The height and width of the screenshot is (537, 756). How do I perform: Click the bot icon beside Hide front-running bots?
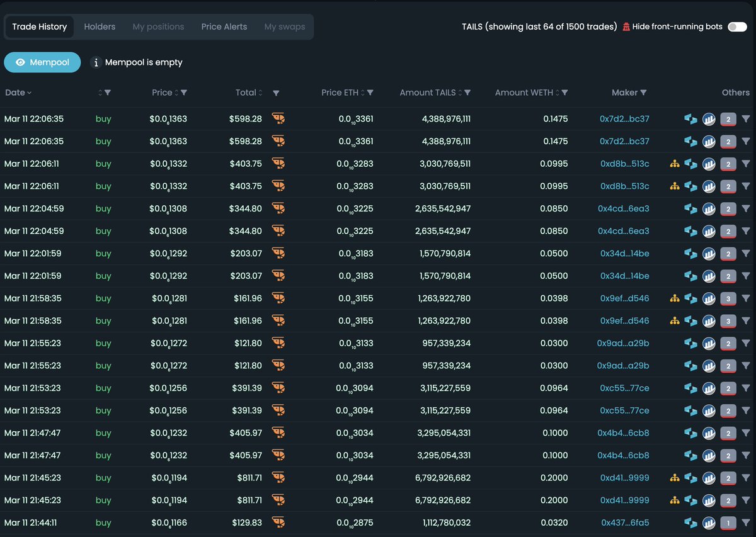click(x=626, y=27)
